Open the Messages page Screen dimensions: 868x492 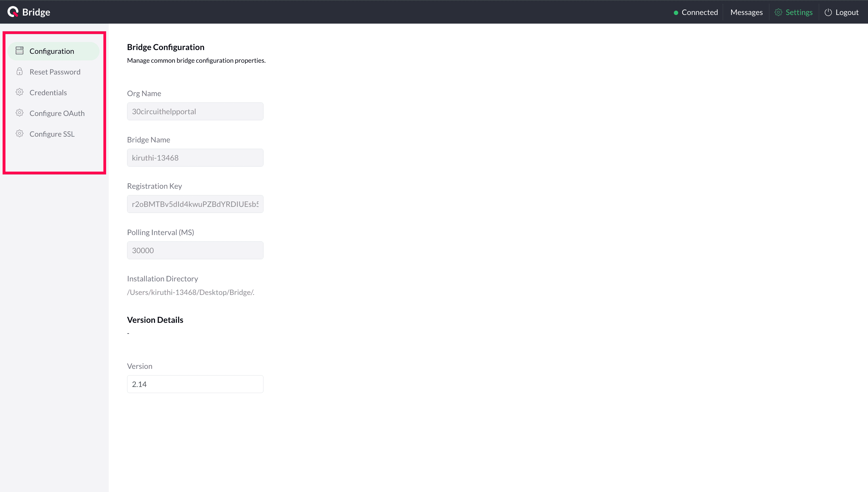pyautogui.click(x=746, y=12)
